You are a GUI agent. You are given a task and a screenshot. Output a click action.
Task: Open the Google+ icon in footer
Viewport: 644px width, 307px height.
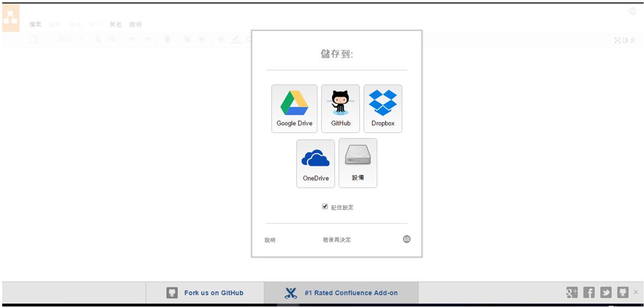point(572,292)
